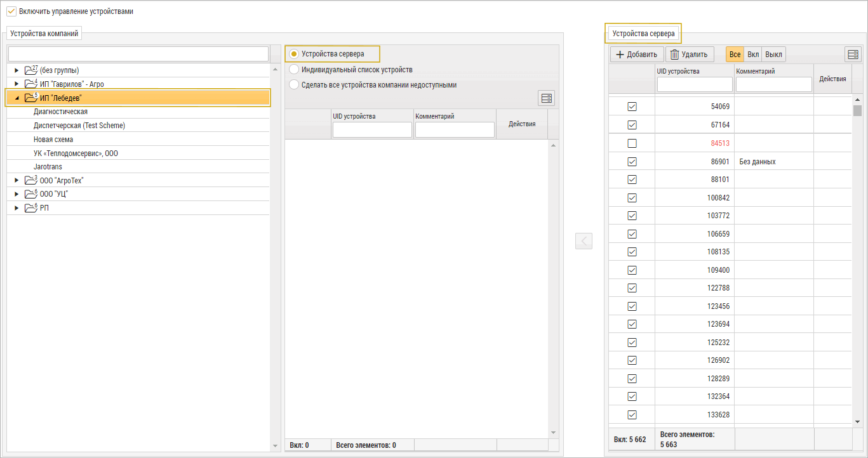
Task: Expand the ООО "УЦ" node
Action: click(x=17, y=194)
